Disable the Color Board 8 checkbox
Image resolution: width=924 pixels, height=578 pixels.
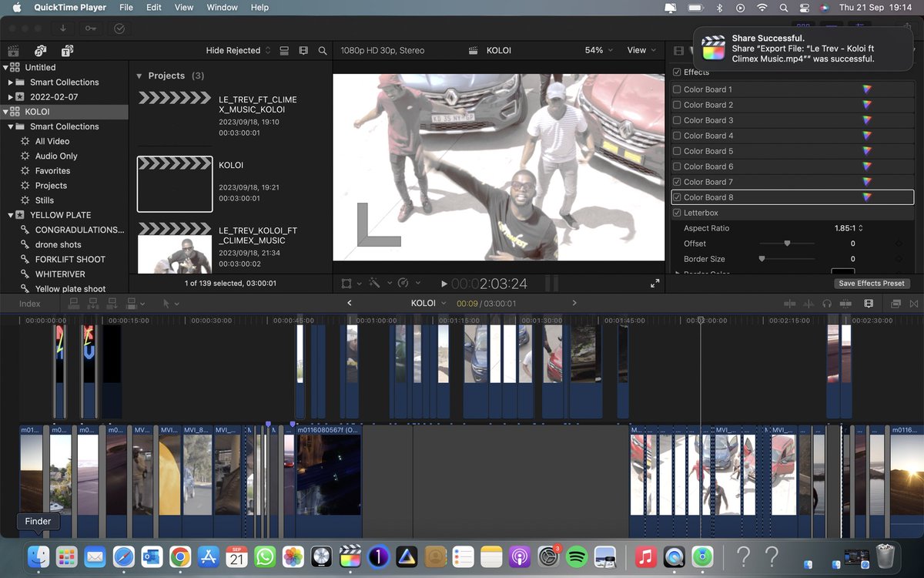[677, 197]
